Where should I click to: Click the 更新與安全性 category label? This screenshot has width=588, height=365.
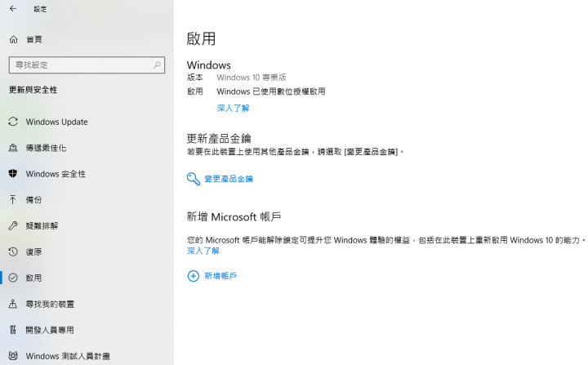33,90
